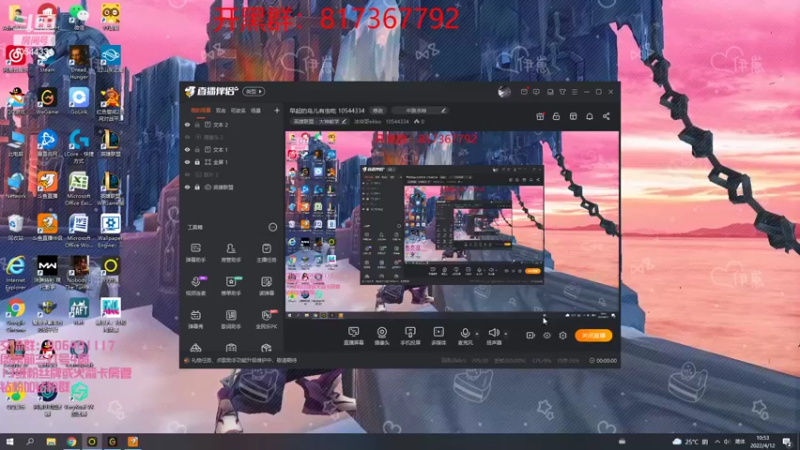The height and width of the screenshot is (450, 800).
Task: Show hidden icons in the system tray
Action: 717,441
